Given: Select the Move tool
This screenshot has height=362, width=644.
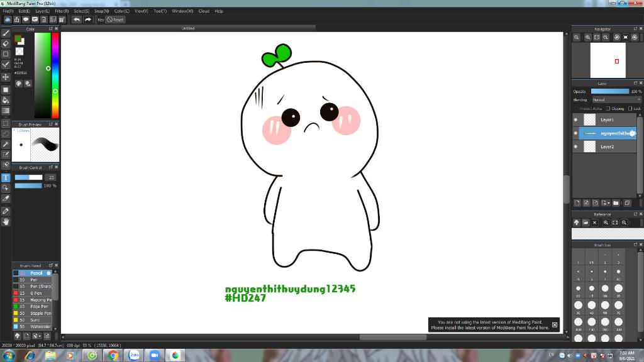Looking at the screenshot, I should (x=6, y=77).
